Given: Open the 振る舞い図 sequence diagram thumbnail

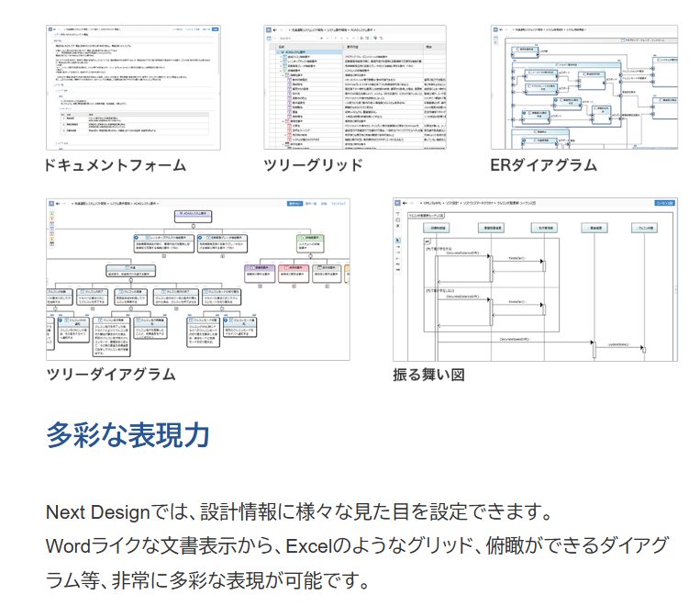Looking at the screenshot, I should 535,279.
